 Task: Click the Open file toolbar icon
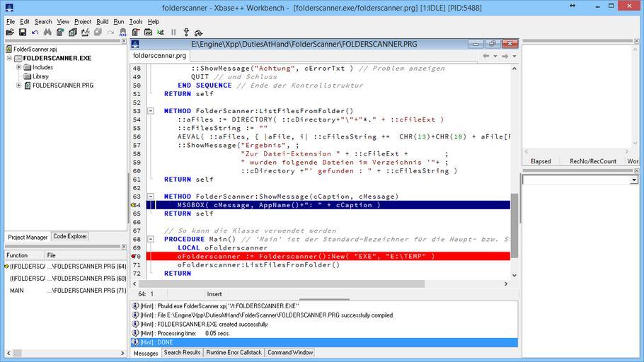tap(10, 33)
